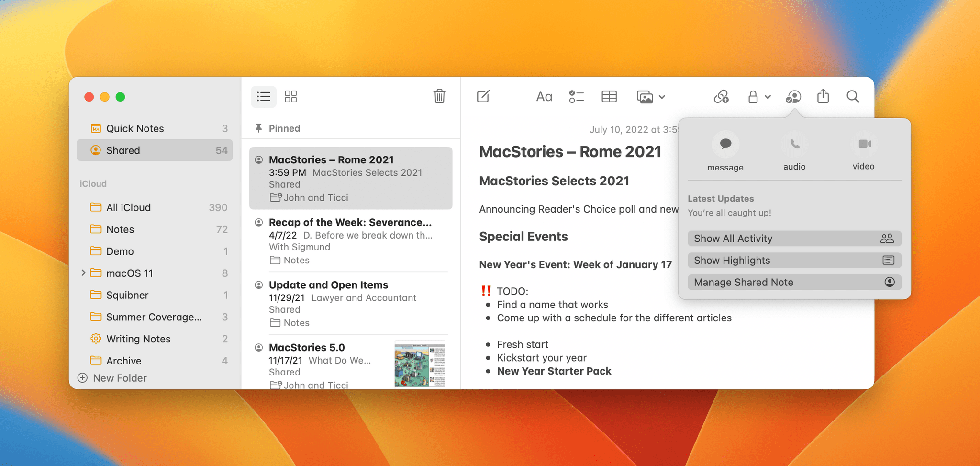Click the note title MacStories – Rome 2021
Viewport: 980px width, 466px height.
point(570,152)
